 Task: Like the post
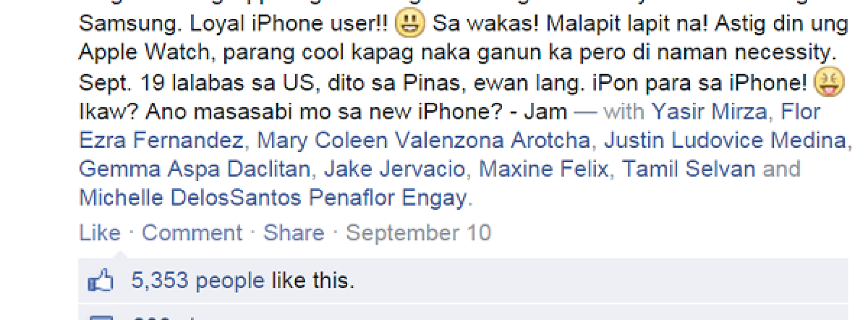(x=100, y=232)
